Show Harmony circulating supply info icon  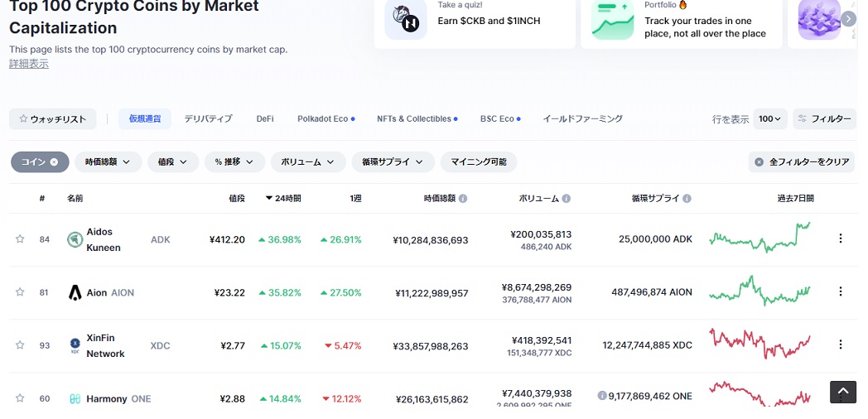point(602,396)
